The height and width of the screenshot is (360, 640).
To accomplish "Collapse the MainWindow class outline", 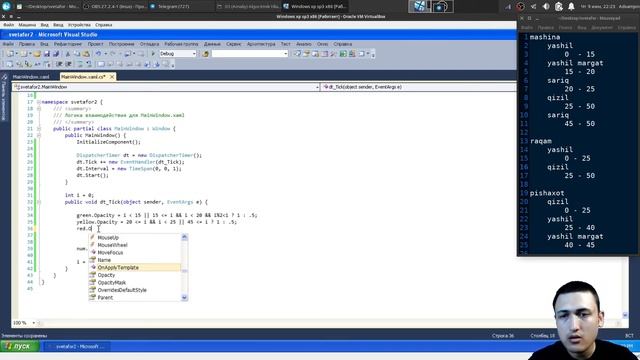I will tap(39, 129).
